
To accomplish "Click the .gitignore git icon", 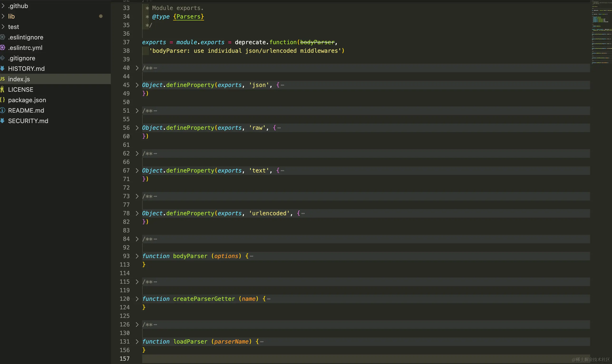I will (2, 58).
